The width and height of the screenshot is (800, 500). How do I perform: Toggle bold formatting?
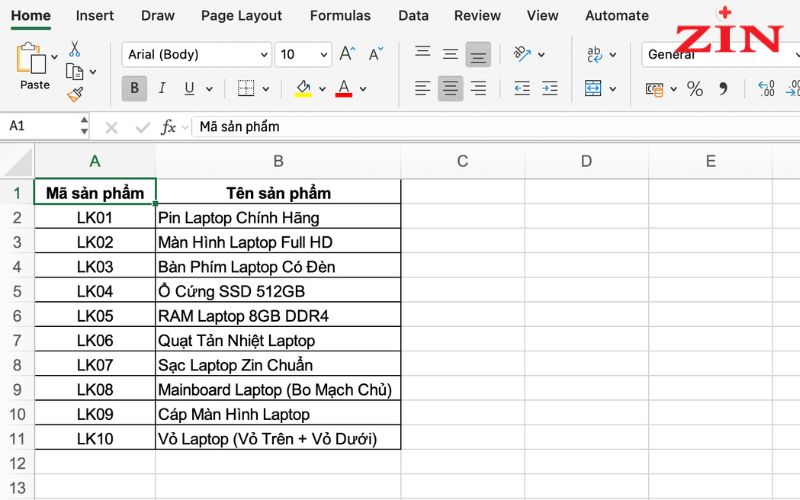134,88
